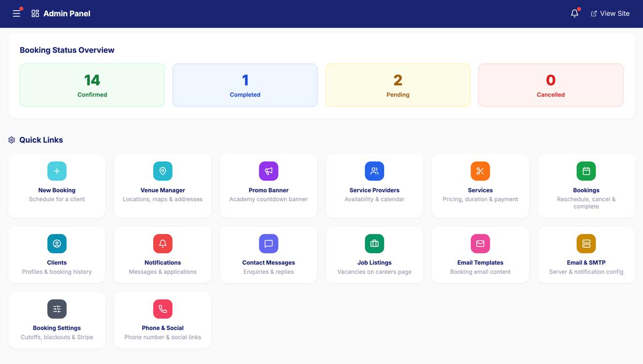The image size is (643, 364).
Task: Click the Email Templates envelope icon
Action: (x=480, y=244)
